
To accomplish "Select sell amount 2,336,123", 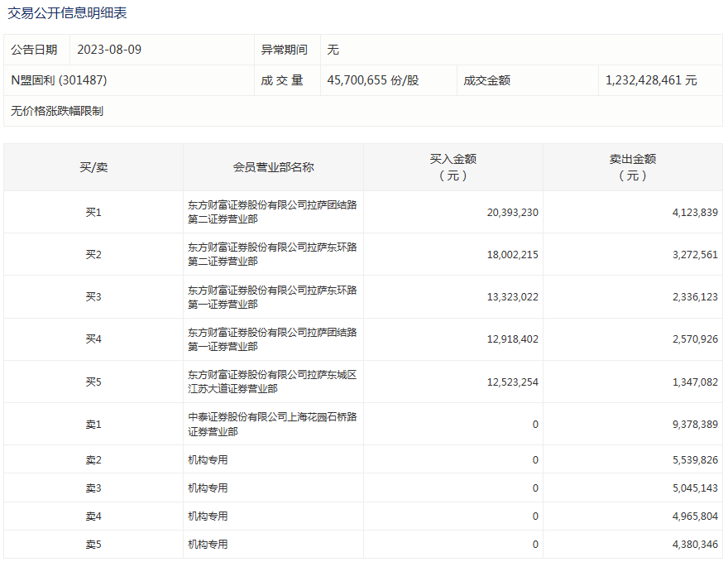I will [x=695, y=297].
